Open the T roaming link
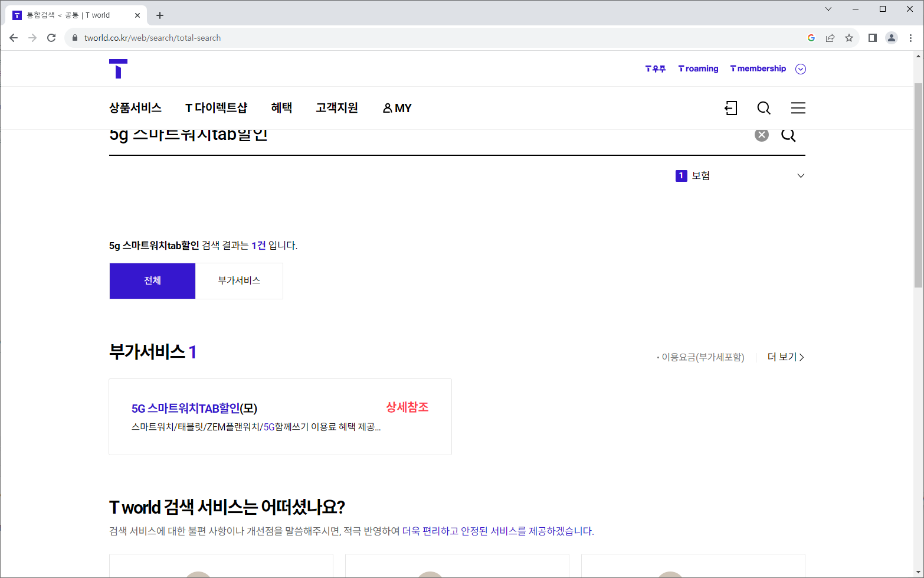Image resolution: width=924 pixels, height=578 pixels. [x=699, y=69]
